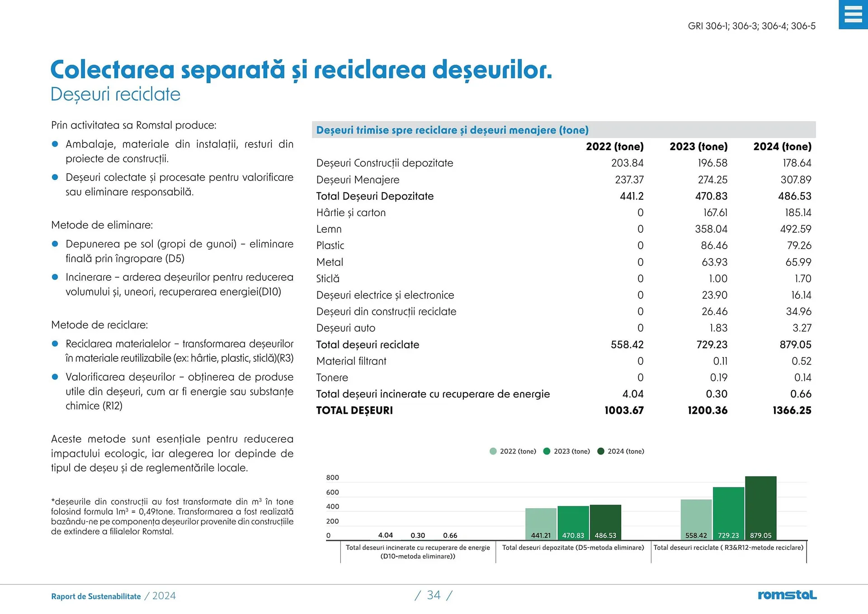Click the Raport de Sustenabilitate footer link

96,596
